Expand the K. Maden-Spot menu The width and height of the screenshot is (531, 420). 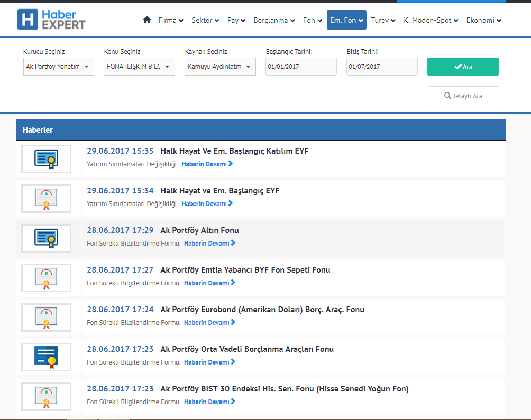pos(431,20)
